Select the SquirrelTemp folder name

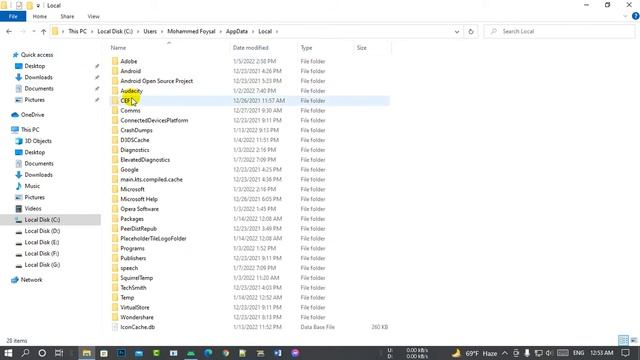click(x=137, y=278)
